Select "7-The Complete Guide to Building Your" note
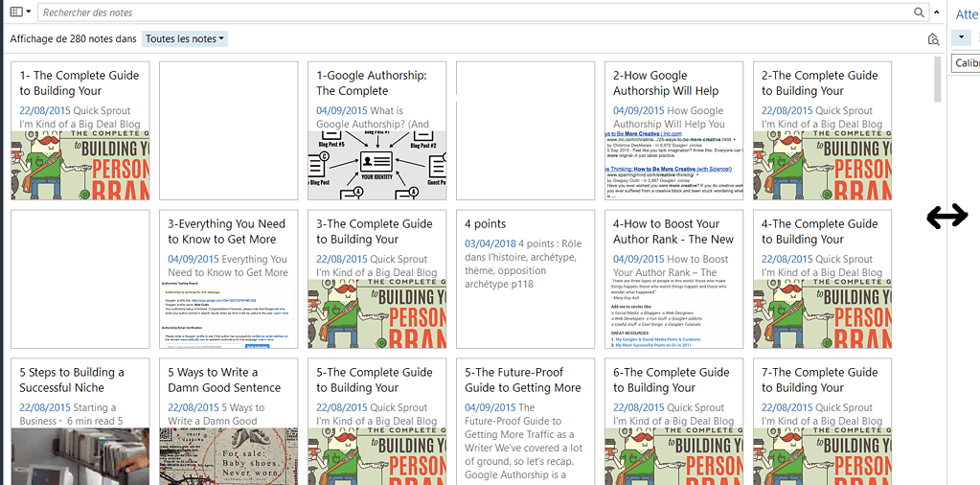Image resolution: width=980 pixels, height=485 pixels. 822,422
